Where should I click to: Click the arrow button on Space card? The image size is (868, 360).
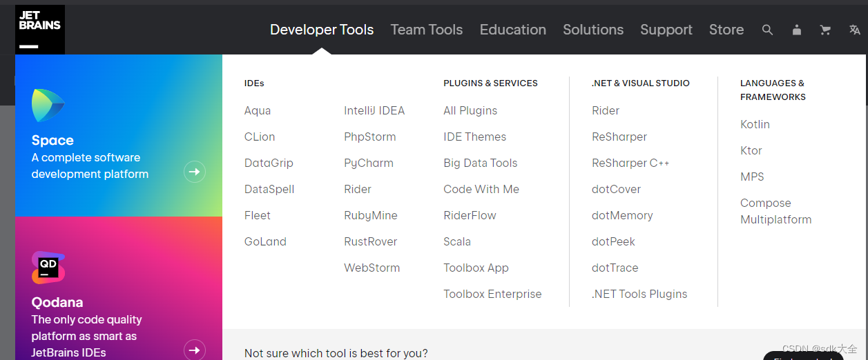click(195, 172)
